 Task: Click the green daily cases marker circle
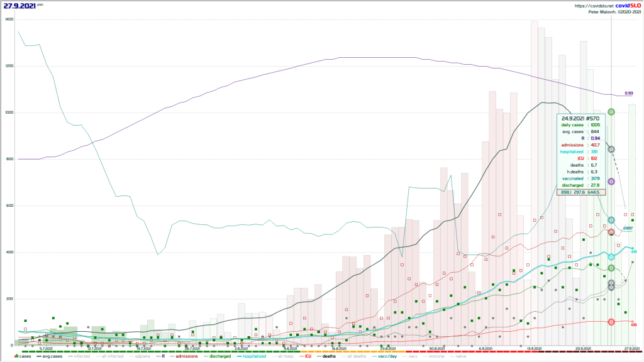pyautogui.click(x=611, y=112)
